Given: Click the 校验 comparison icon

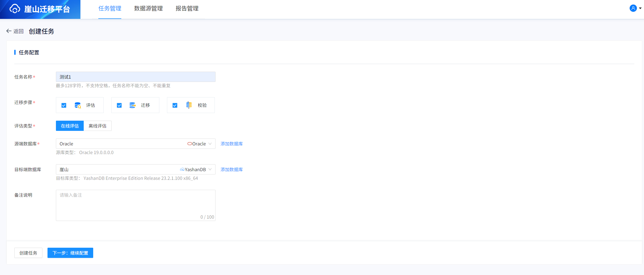Looking at the screenshot, I should 189,105.
